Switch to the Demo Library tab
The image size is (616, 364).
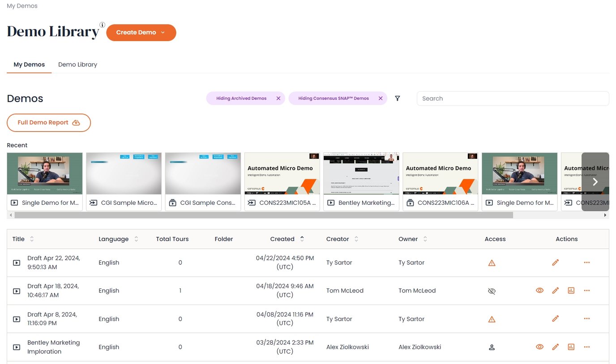pyautogui.click(x=77, y=64)
